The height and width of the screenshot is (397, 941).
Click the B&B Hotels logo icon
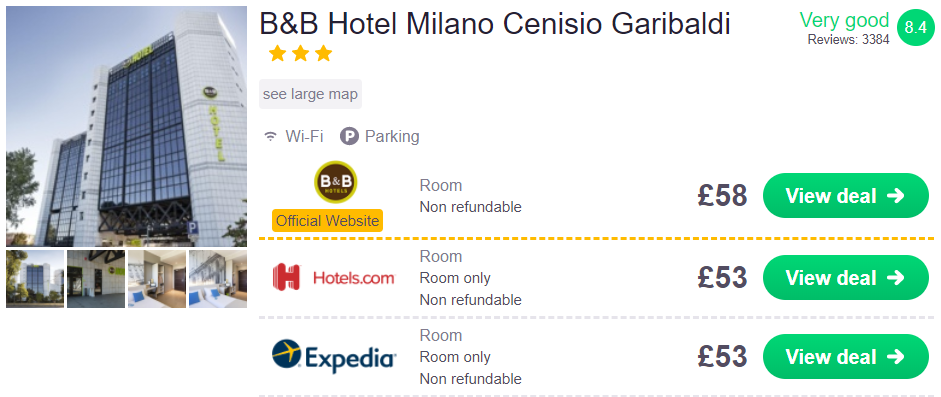(335, 182)
